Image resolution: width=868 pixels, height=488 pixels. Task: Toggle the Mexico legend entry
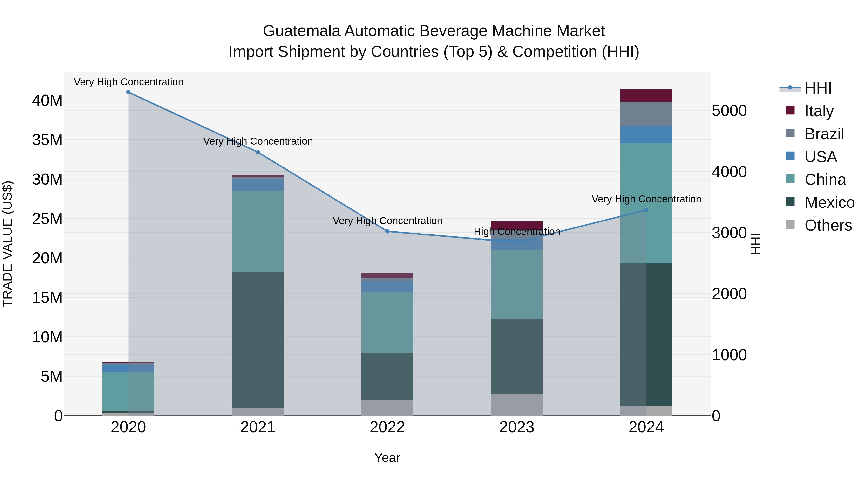820,202
